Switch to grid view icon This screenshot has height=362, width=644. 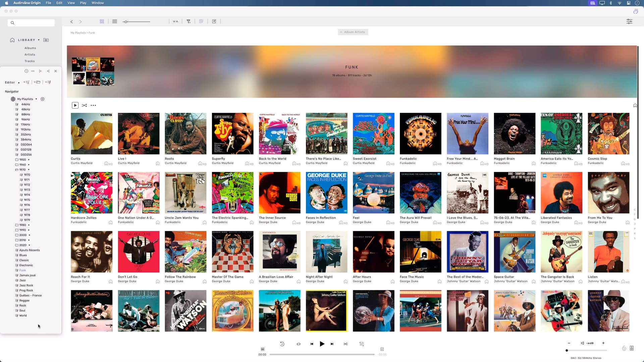pos(102,21)
